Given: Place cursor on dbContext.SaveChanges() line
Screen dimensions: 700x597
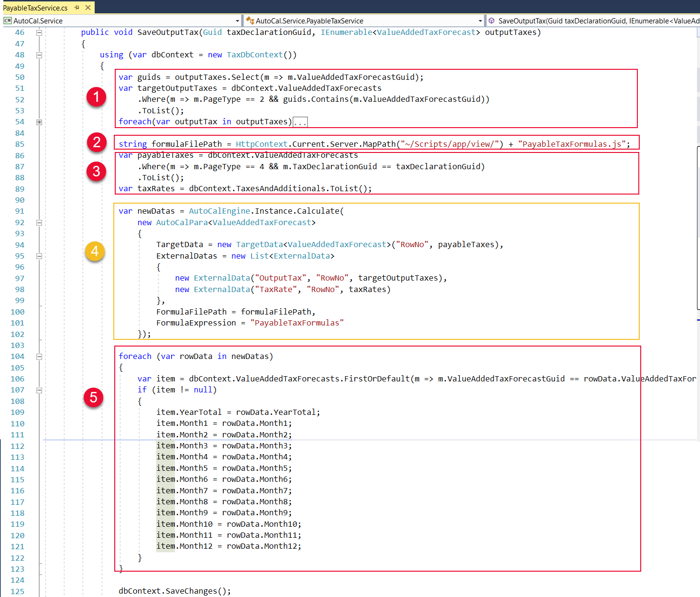Looking at the screenshot, I should [x=175, y=591].
